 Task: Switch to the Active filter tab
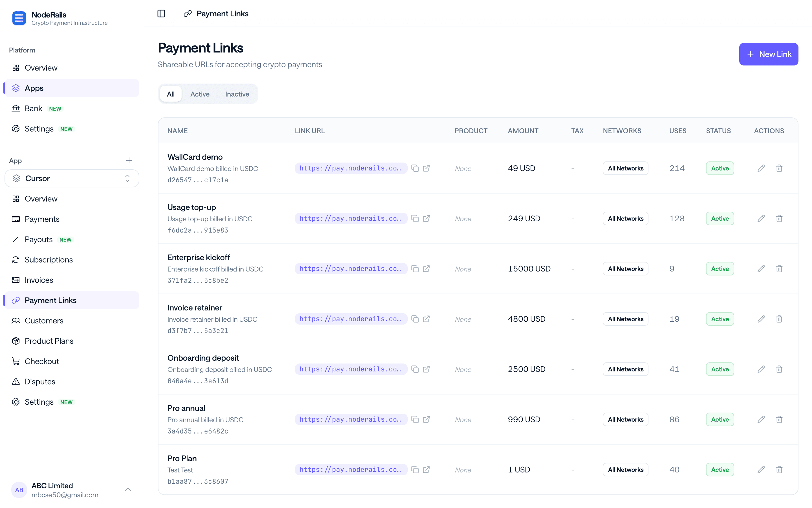tap(200, 94)
